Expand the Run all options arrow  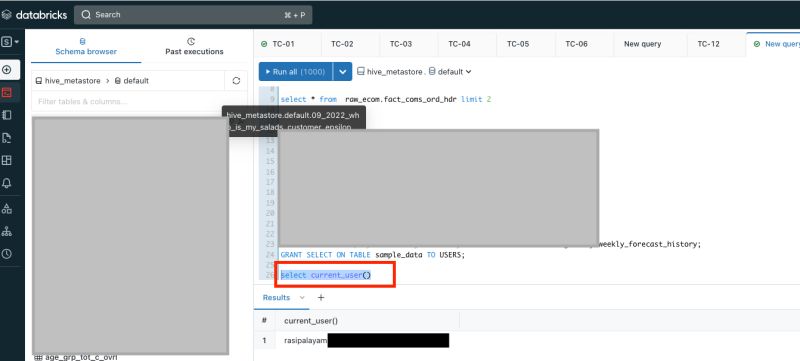[x=342, y=72]
